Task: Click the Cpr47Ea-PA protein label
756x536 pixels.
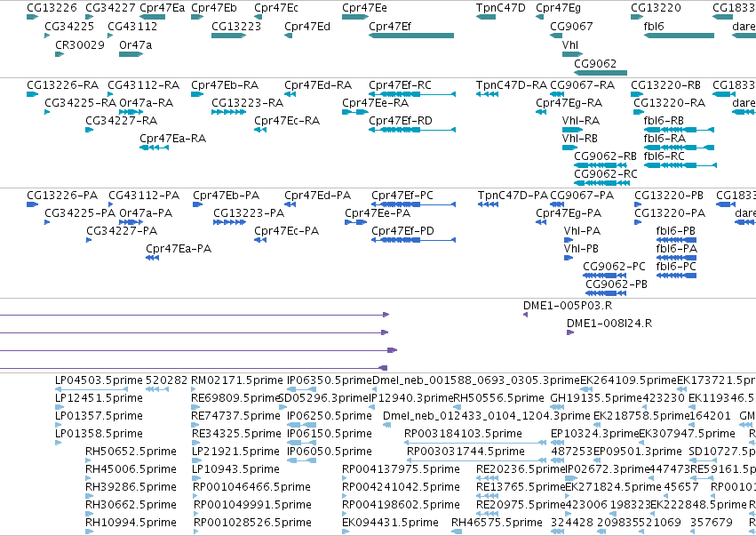Action: tap(179, 249)
